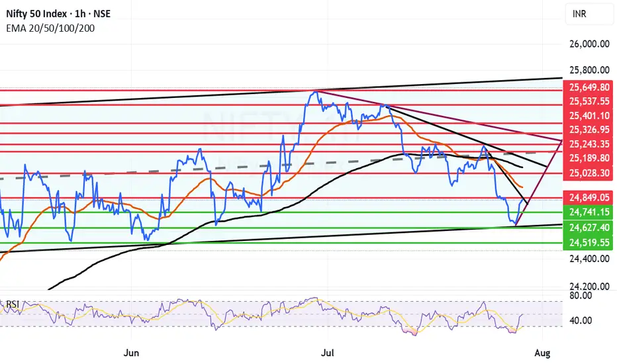The height and width of the screenshot is (364, 617).
Task: Click the RSI 40.00 scale value
Action: pos(581,321)
